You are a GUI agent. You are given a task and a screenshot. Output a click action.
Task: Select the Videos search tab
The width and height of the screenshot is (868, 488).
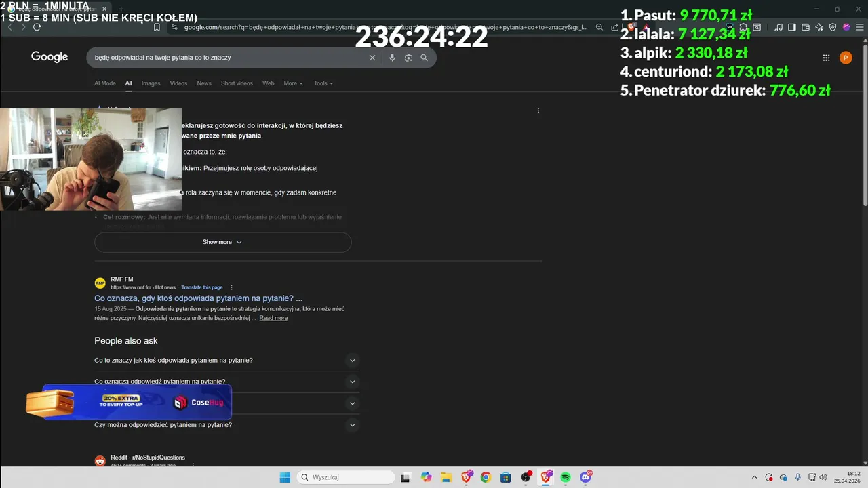coord(178,83)
